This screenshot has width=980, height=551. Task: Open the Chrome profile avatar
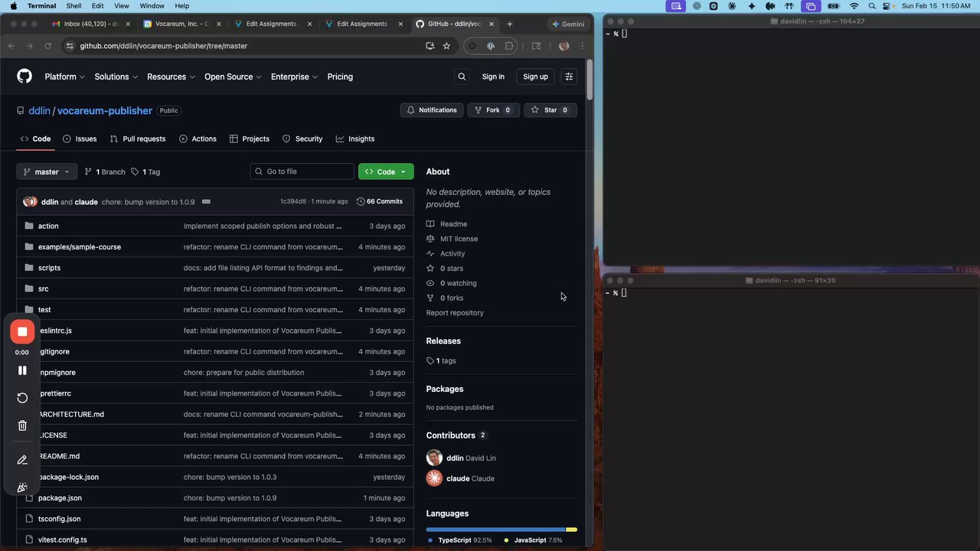[x=564, y=46]
